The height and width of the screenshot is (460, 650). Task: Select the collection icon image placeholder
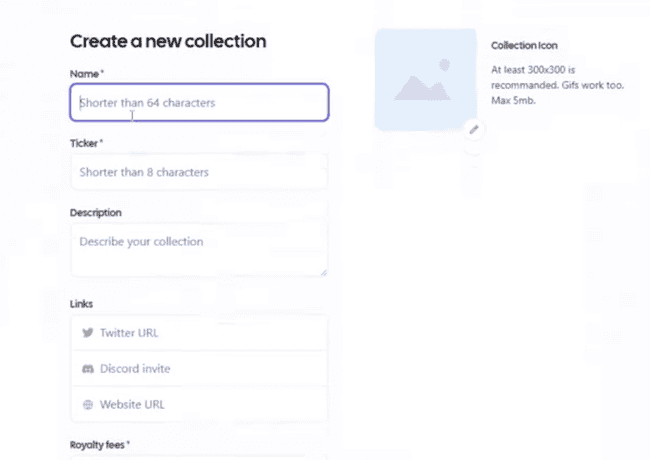425,80
